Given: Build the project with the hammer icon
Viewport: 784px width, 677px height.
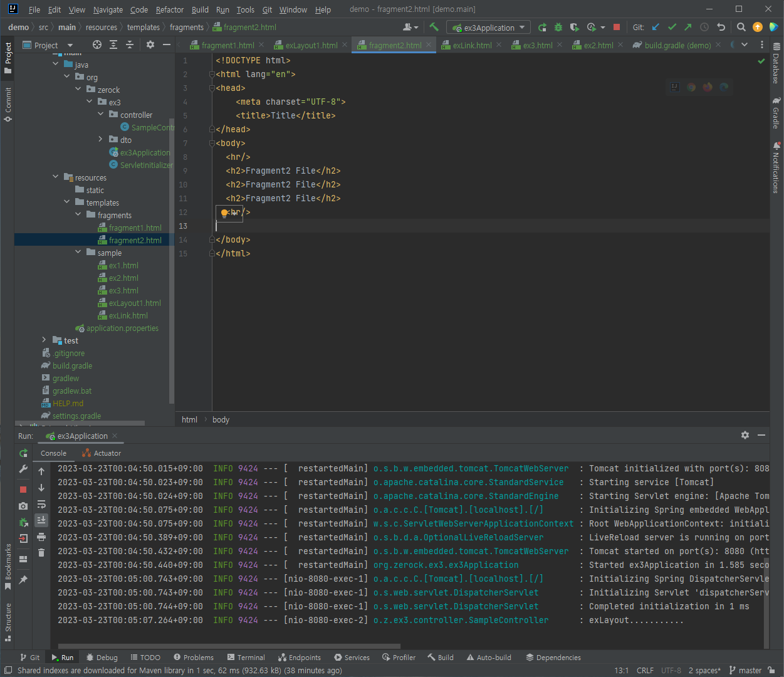Looking at the screenshot, I should 434,27.
